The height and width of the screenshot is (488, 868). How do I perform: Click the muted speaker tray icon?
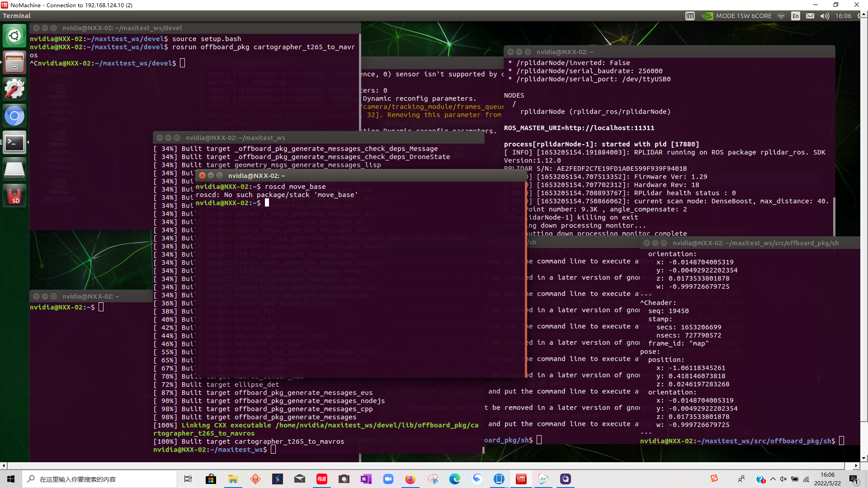point(783,479)
